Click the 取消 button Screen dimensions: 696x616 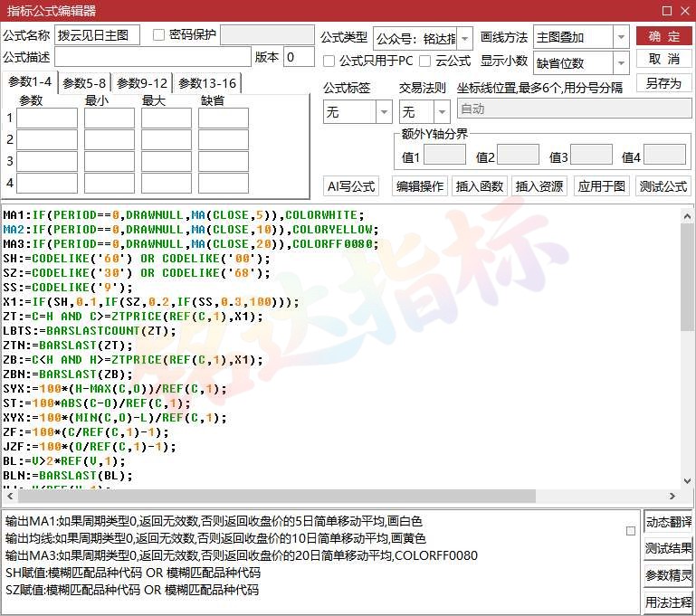pos(663,59)
